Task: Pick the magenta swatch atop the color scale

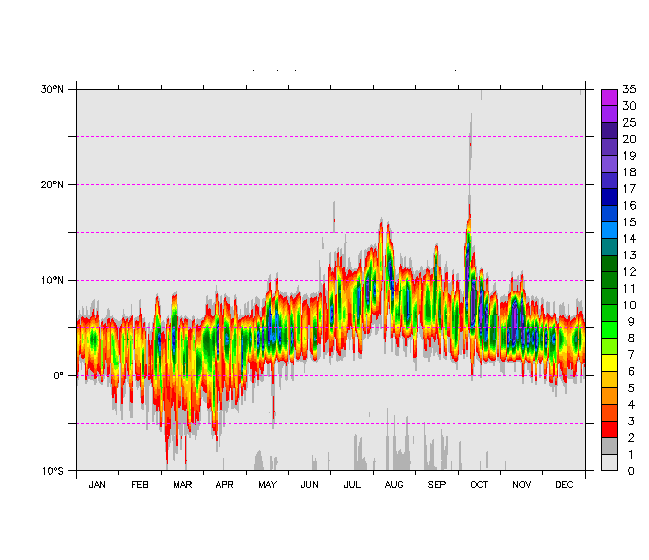Action: [x=609, y=97]
